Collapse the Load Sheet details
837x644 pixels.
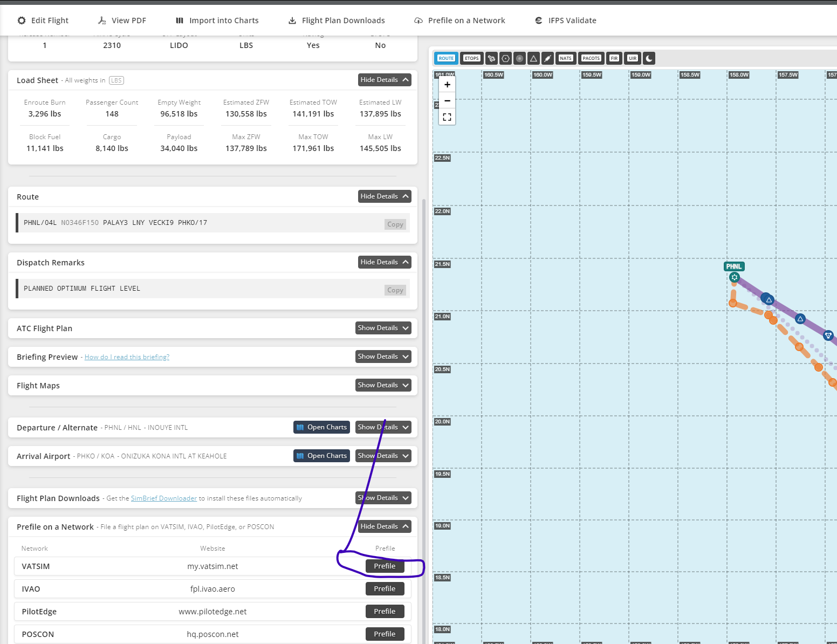(x=384, y=79)
